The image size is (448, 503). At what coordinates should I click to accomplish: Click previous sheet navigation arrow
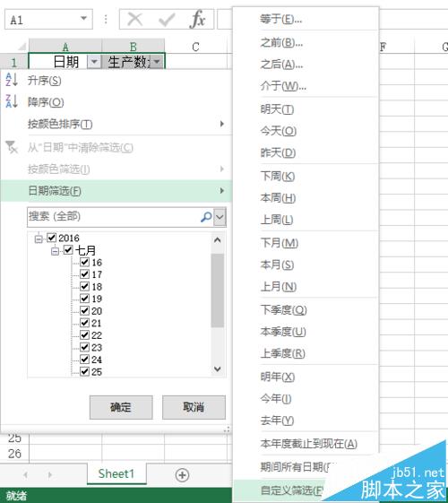tap(26, 474)
